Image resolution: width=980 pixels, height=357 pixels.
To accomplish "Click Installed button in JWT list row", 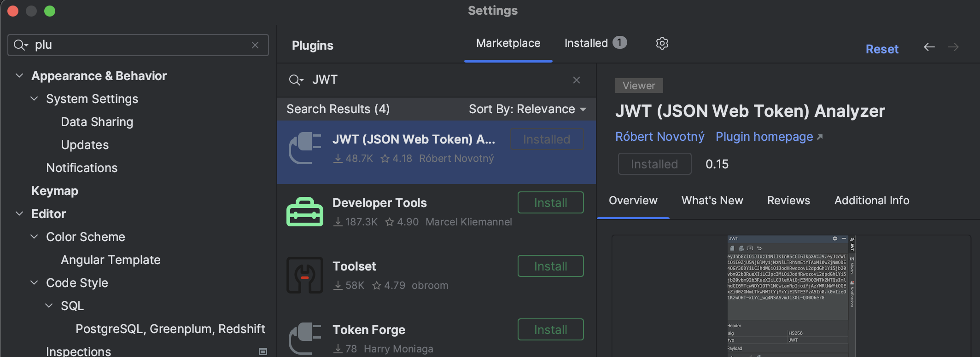I will (547, 139).
